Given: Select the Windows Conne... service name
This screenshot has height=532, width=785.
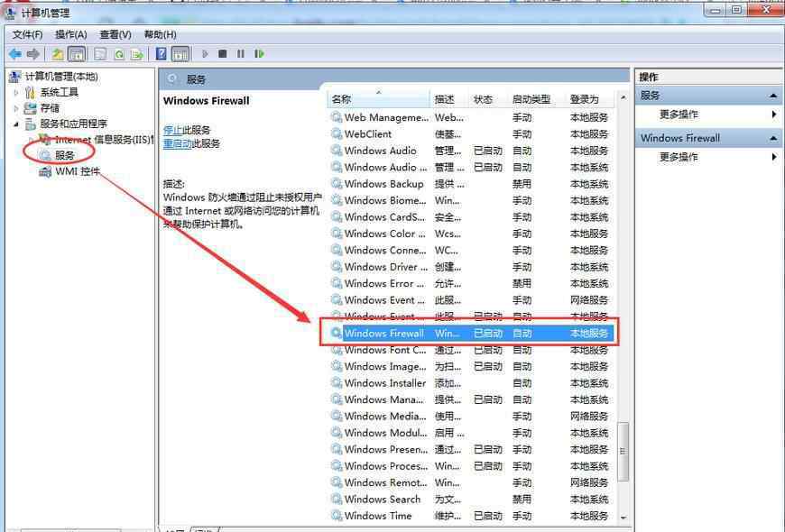Looking at the screenshot, I should pyautogui.click(x=385, y=251).
